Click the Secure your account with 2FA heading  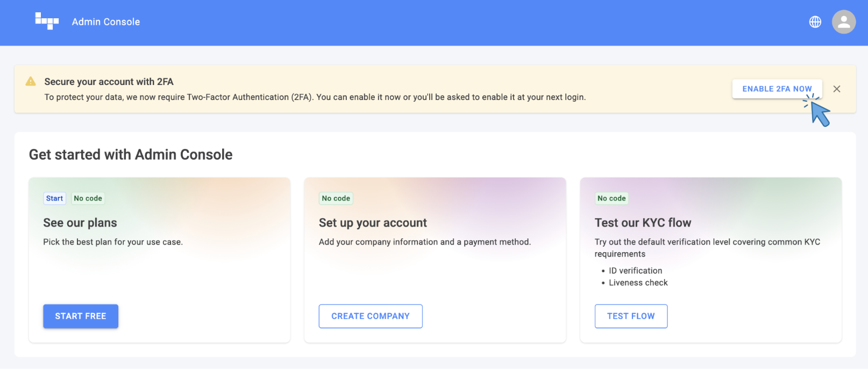tap(109, 82)
